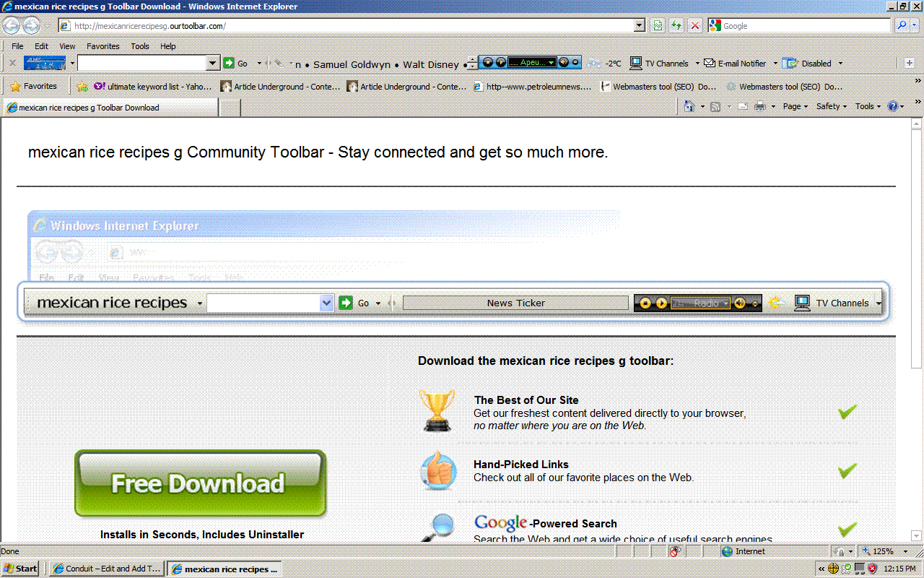Image resolution: width=924 pixels, height=578 pixels.
Task: Click the radio player play button on toolbar
Action: pos(500,63)
